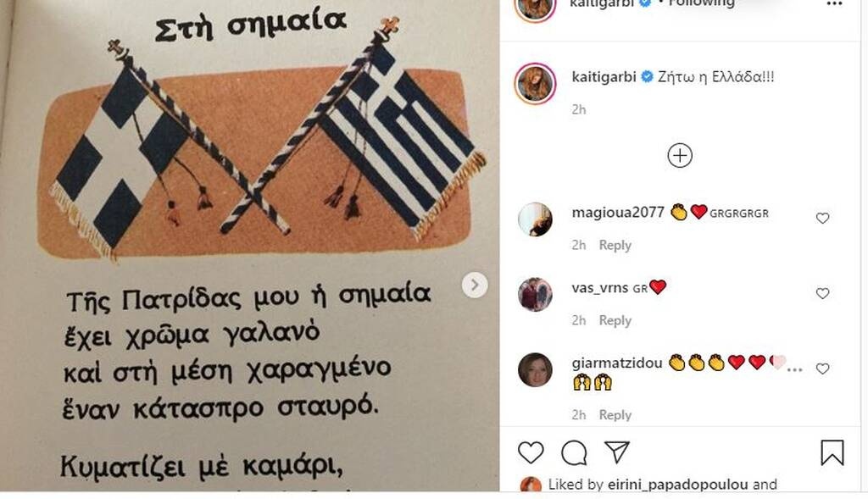Like vas_vrns's comment
This screenshot has height=499, width=868.
point(822,293)
